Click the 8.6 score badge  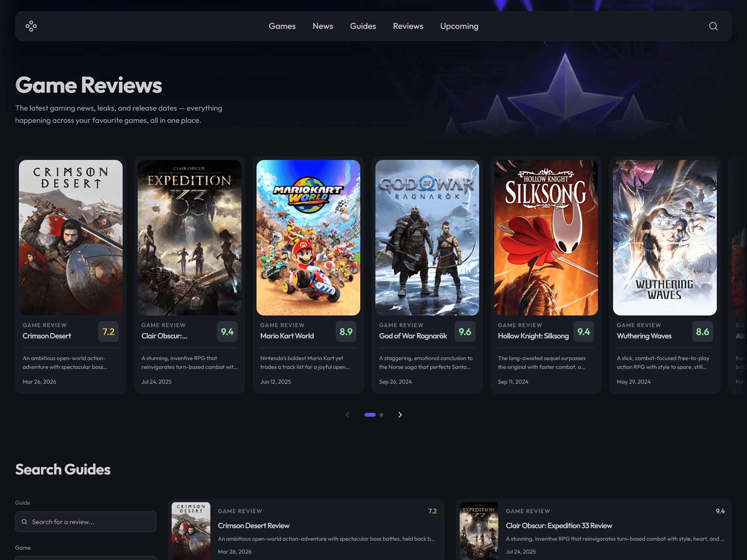pos(702,332)
